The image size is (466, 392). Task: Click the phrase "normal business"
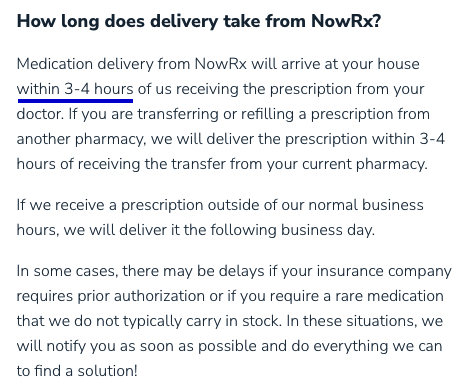click(366, 205)
